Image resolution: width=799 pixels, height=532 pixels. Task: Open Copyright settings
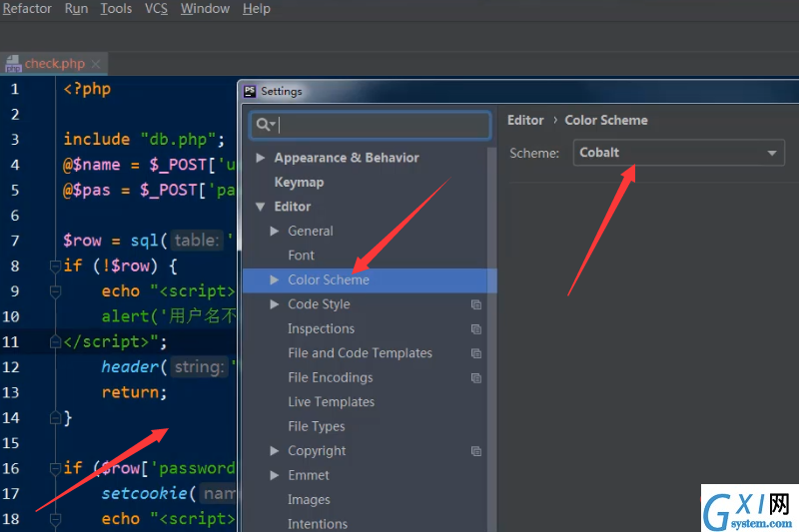pyautogui.click(x=317, y=451)
